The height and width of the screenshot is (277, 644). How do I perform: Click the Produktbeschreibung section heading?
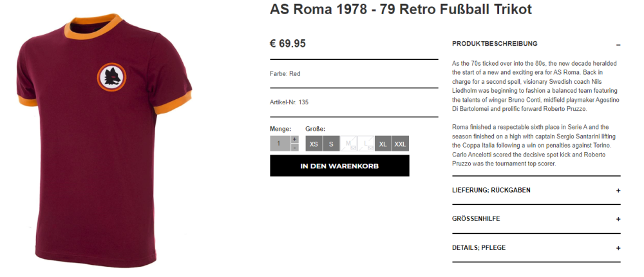click(x=495, y=44)
